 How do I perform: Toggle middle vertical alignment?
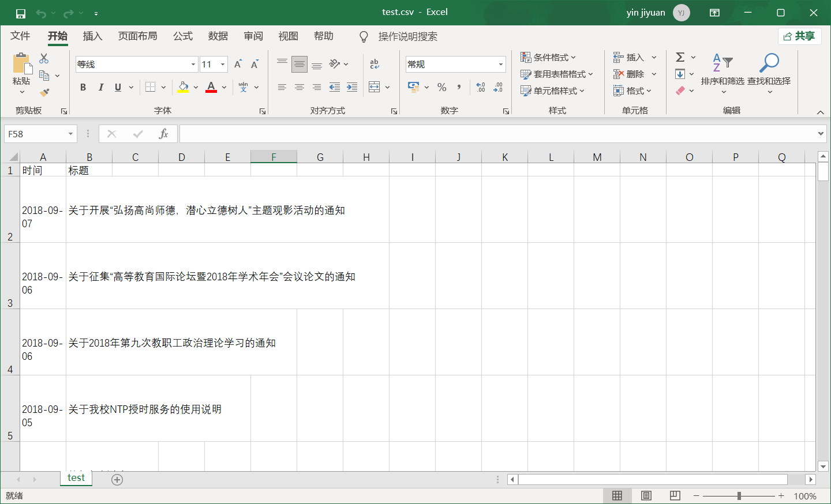pos(300,64)
